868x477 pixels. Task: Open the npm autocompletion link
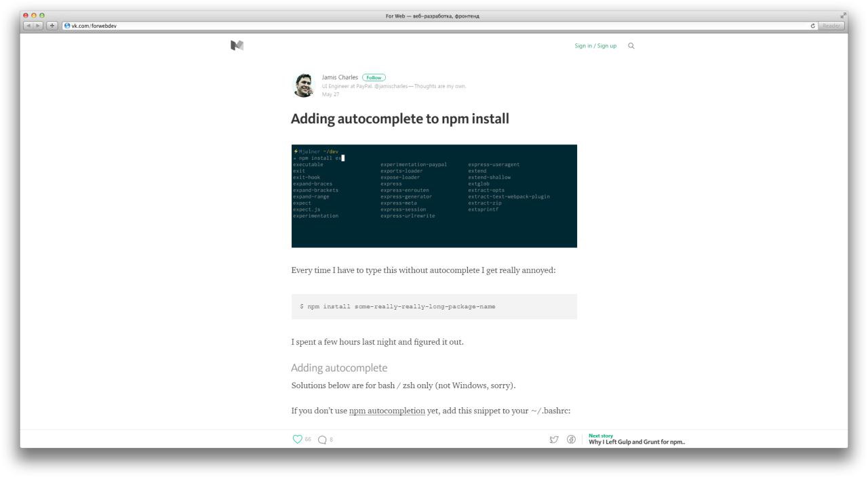pos(387,411)
